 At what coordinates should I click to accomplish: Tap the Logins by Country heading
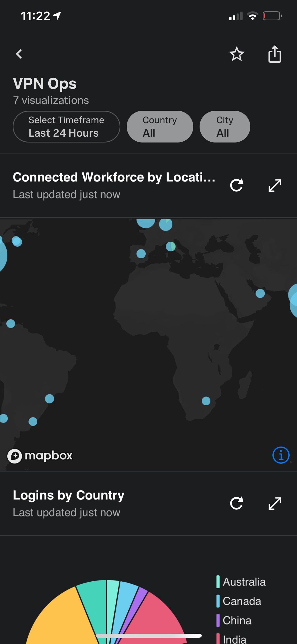point(69,495)
